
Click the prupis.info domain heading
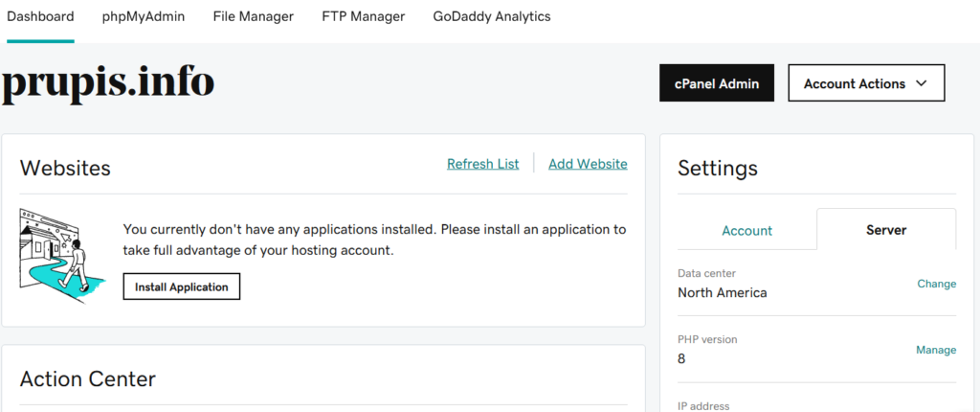pyautogui.click(x=109, y=82)
